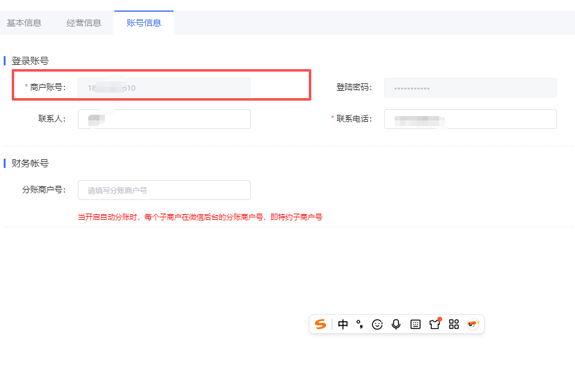
Task: Open the Sogou toolbox grid icon
Action: click(x=453, y=324)
